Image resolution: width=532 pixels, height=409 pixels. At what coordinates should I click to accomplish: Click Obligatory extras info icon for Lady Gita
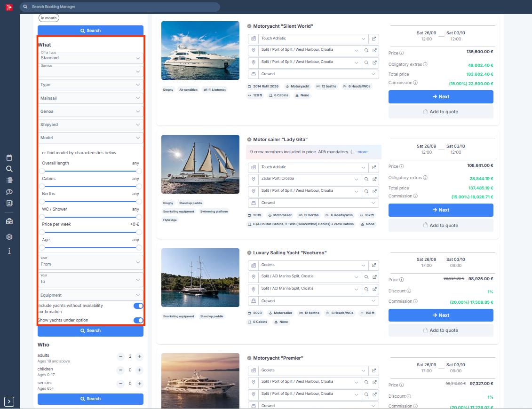coord(425,178)
